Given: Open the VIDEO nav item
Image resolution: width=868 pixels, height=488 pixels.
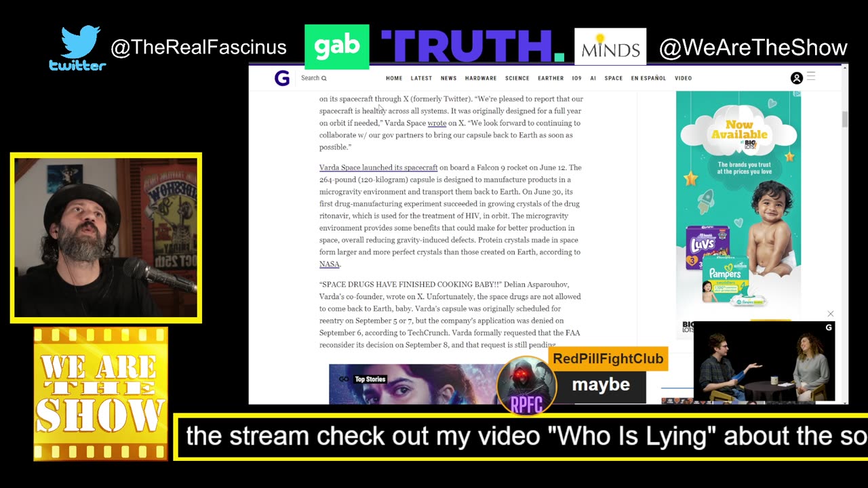Looking at the screenshot, I should click(684, 78).
